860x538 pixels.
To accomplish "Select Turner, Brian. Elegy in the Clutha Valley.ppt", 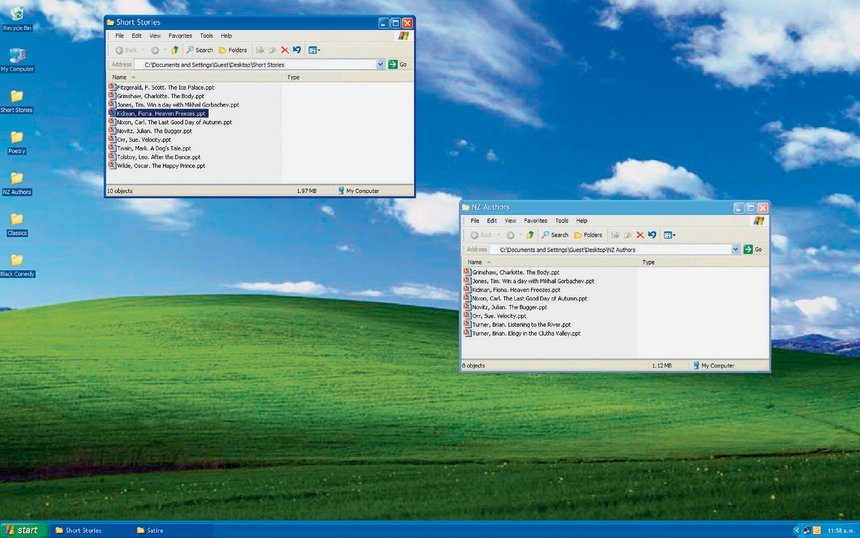I will (522, 333).
